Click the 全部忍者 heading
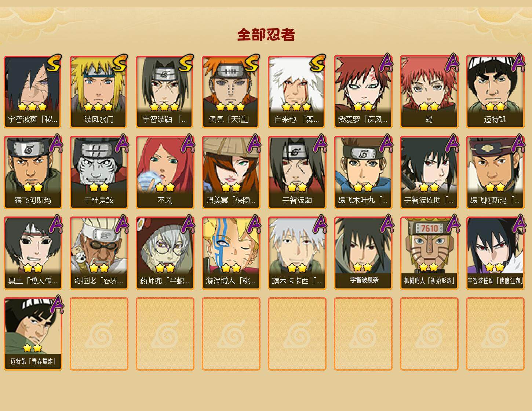Viewport: 532px width, 411px height. (x=266, y=34)
